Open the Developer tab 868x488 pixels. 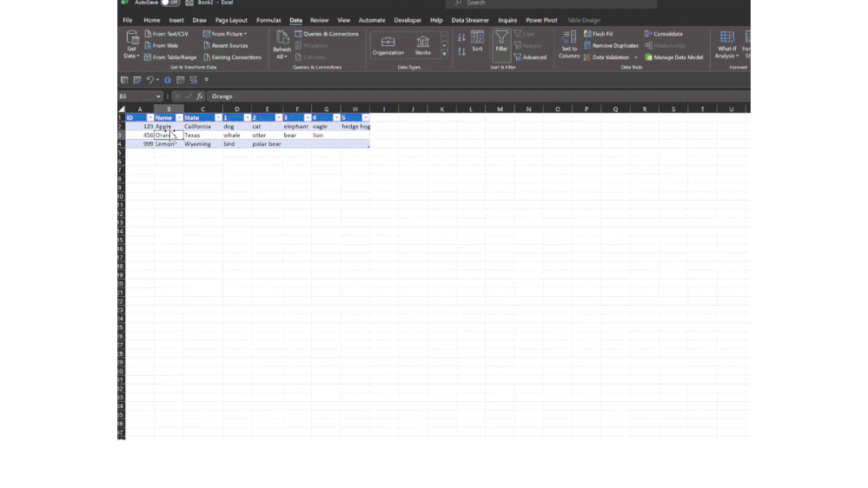point(407,20)
